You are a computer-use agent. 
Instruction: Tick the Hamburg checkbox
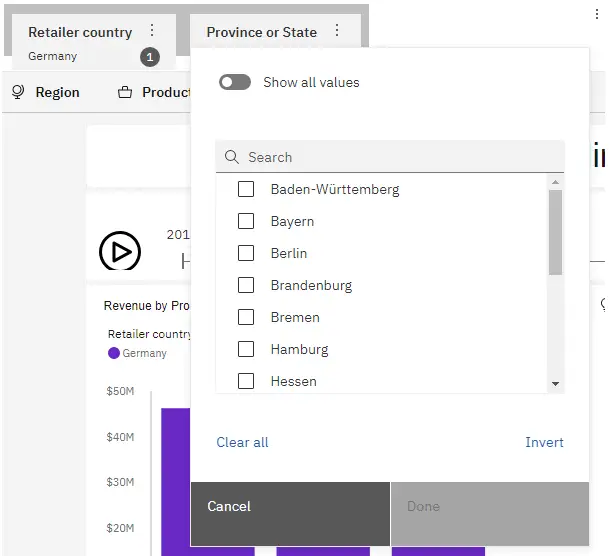tap(246, 349)
